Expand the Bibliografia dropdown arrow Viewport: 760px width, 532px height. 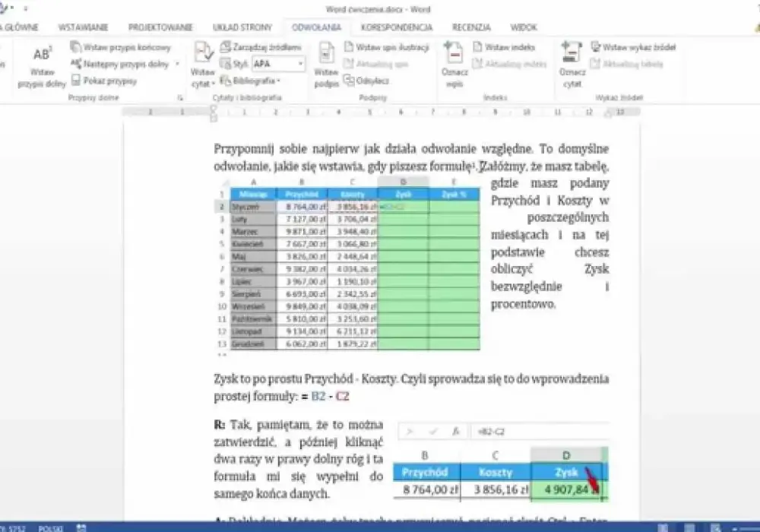pyautogui.click(x=279, y=81)
